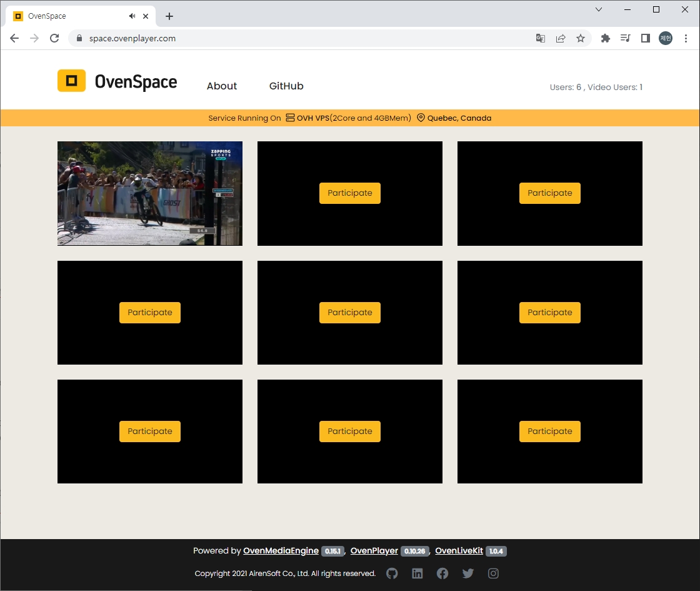
Task: Expand the tab search chevron
Action: pyautogui.click(x=599, y=9)
